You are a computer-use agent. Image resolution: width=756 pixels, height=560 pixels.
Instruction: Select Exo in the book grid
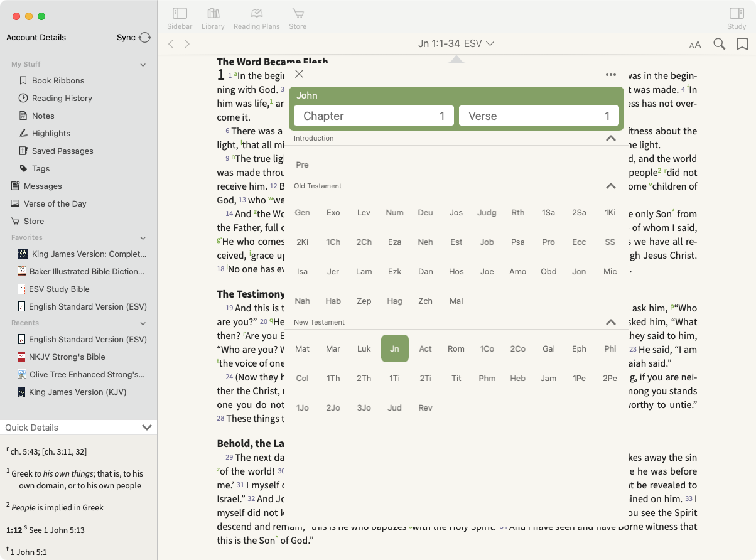pos(333,212)
